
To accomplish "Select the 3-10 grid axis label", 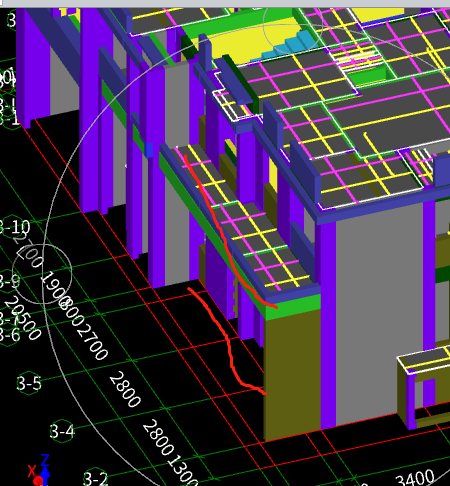I will click(x=14, y=228).
